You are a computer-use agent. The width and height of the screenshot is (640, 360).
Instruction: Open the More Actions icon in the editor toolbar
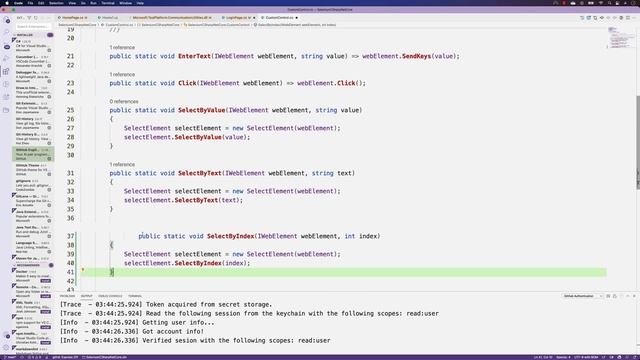[634, 18]
